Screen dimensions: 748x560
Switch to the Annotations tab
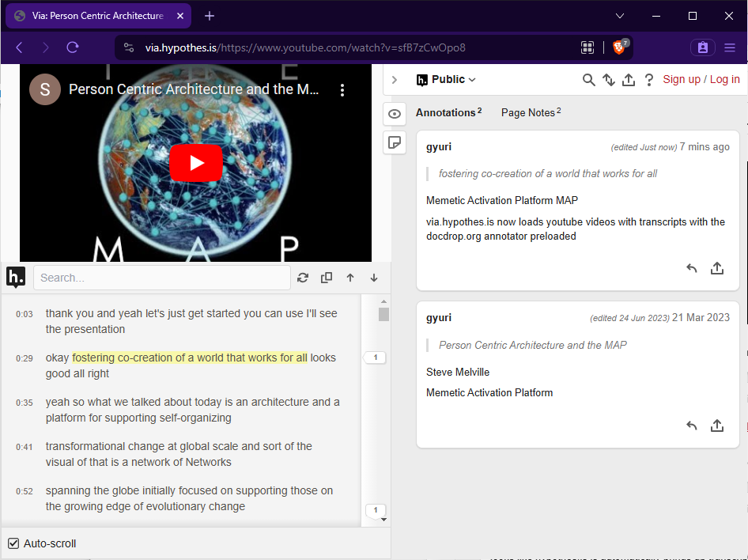(x=448, y=112)
